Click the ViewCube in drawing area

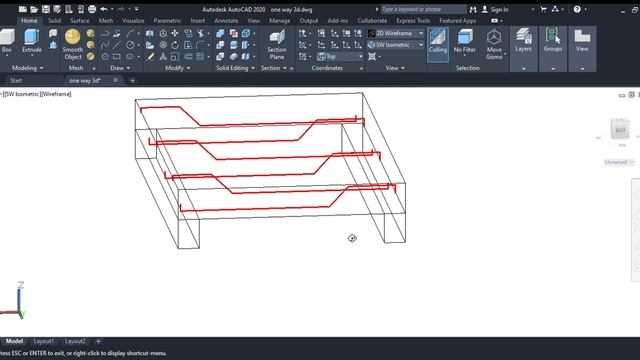(620, 130)
